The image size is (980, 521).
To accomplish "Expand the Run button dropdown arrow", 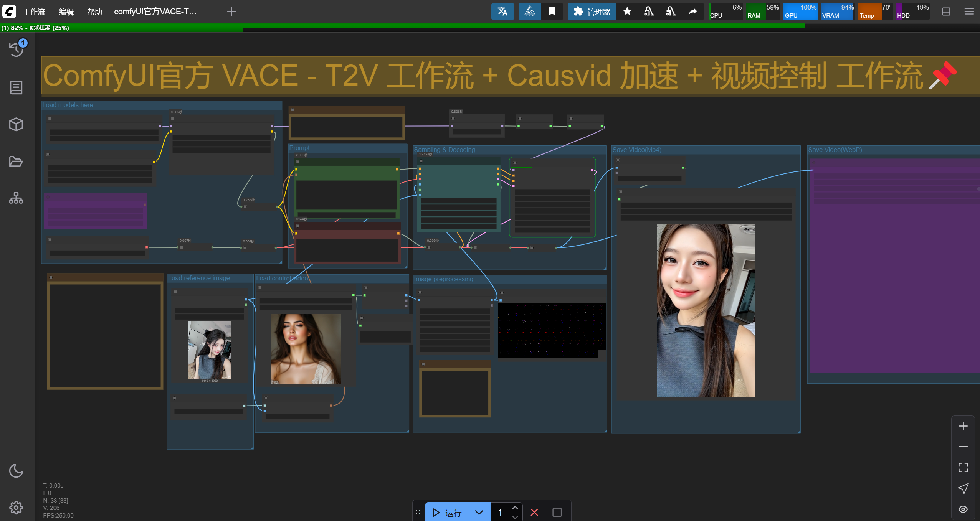I will point(479,512).
